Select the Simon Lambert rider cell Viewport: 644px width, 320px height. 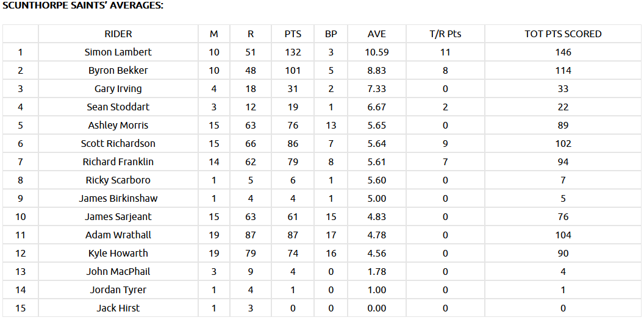[118, 52]
